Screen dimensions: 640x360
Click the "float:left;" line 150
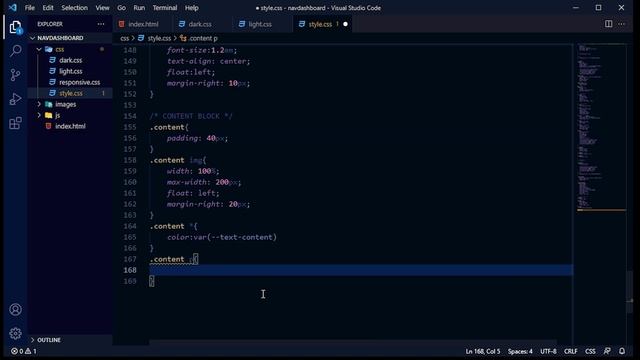point(191,72)
